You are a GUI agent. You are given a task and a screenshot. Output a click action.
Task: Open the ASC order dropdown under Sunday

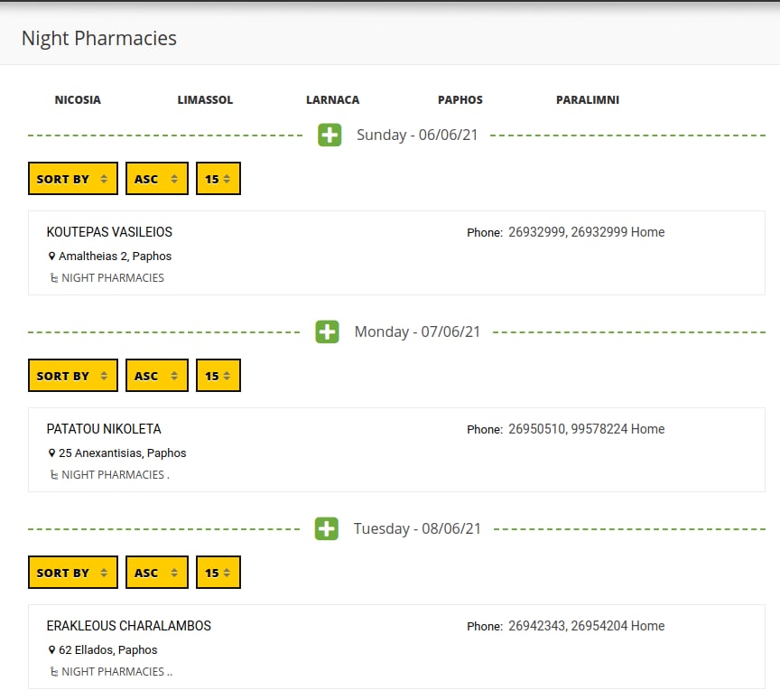tap(156, 179)
